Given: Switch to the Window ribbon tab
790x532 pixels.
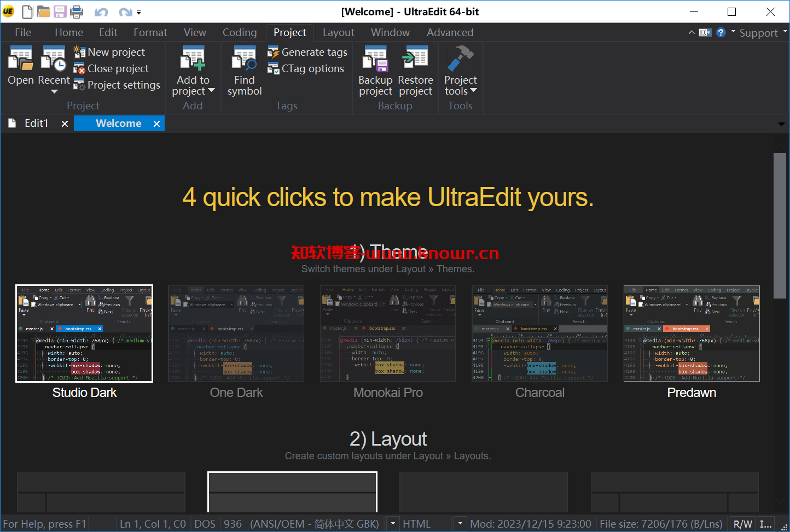Looking at the screenshot, I should [x=390, y=32].
